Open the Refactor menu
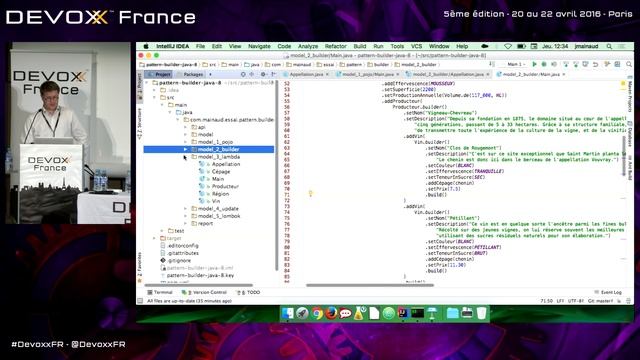This screenshot has height=360, width=640. (x=336, y=47)
